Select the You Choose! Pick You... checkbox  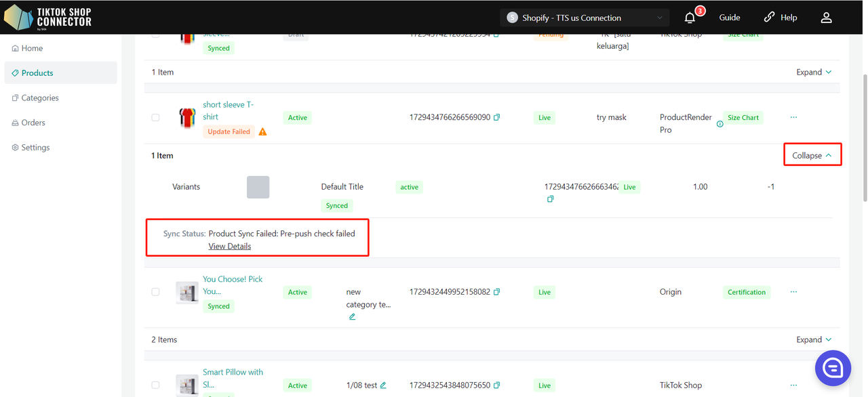155,292
